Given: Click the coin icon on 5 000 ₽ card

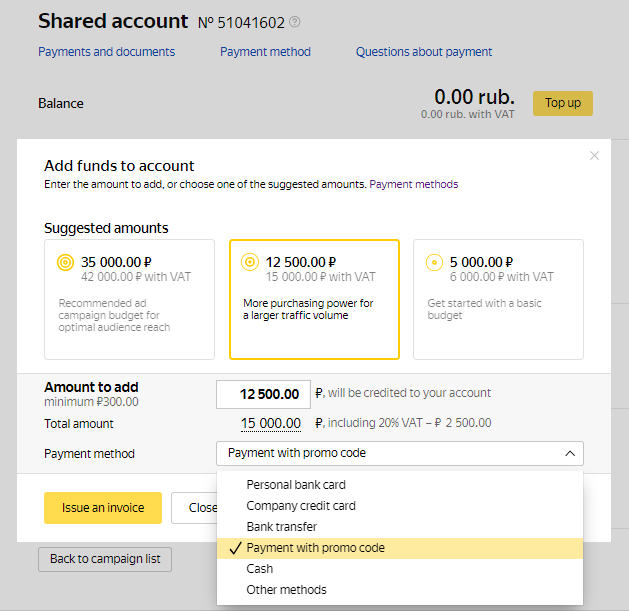Looking at the screenshot, I should [434, 263].
